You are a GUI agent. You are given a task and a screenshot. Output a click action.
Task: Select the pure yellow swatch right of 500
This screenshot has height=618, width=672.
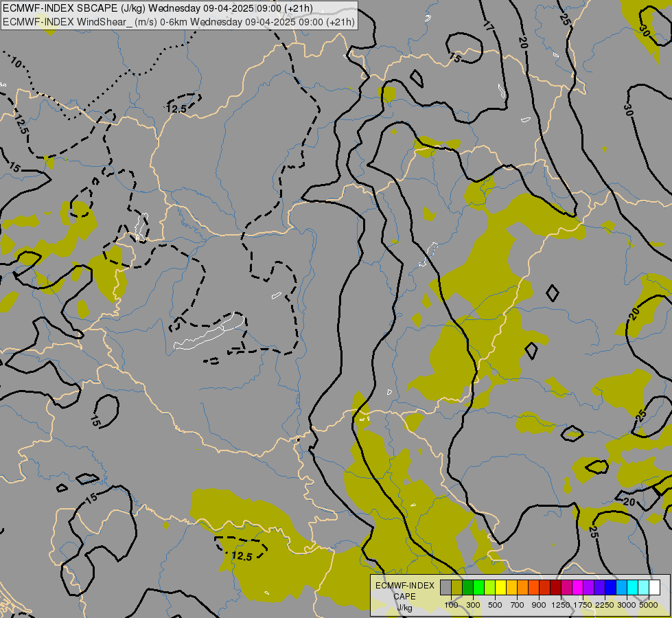click(x=500, y=587)
